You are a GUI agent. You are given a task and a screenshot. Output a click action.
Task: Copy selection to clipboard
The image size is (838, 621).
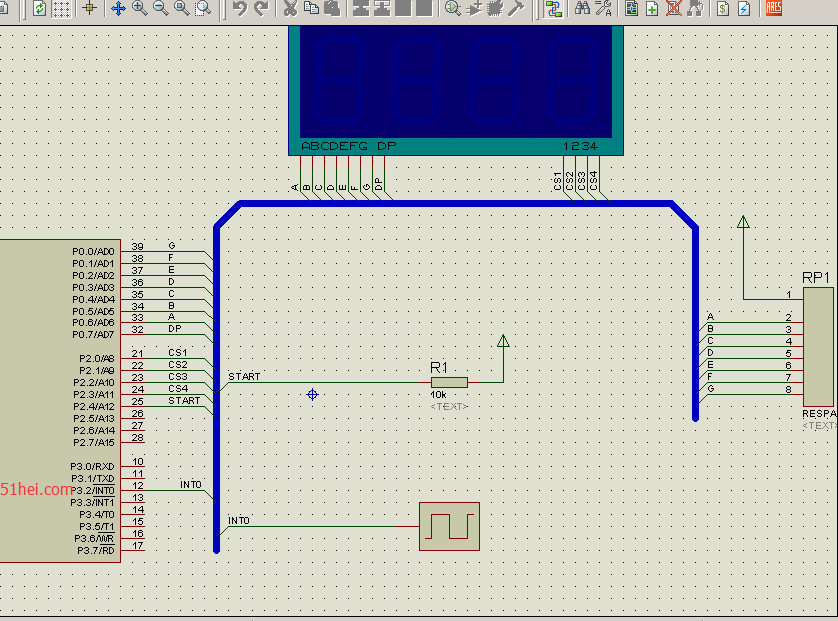tap(311, 9)
